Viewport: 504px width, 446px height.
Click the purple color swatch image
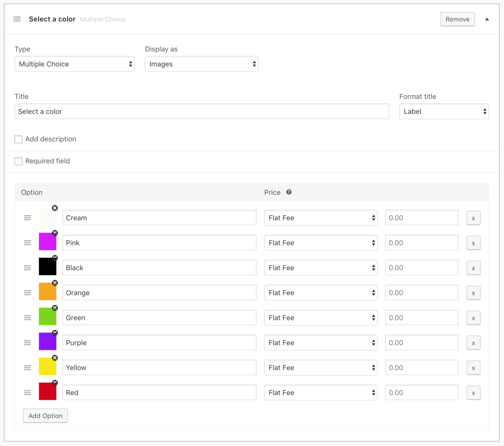pos(47,342)
